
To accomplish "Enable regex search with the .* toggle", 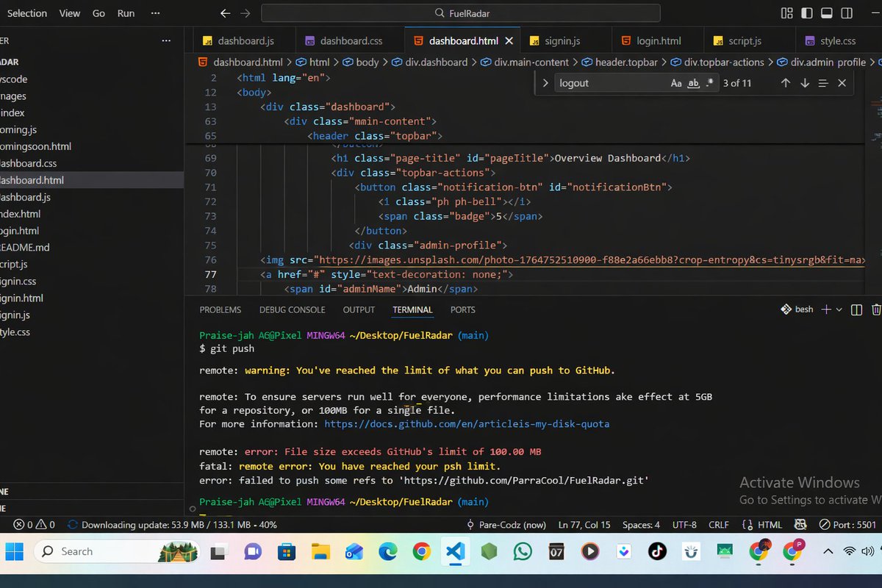I will coord(708,83).
